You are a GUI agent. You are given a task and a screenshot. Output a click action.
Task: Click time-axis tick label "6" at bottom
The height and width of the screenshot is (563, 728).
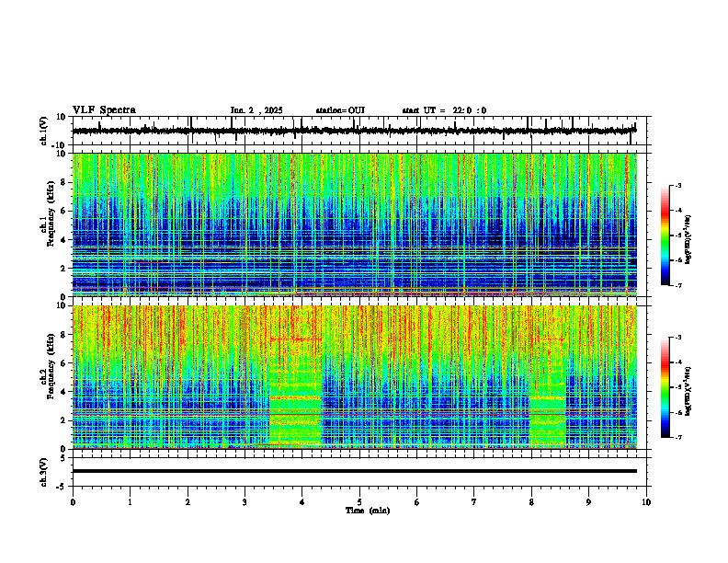click(416, 502)
